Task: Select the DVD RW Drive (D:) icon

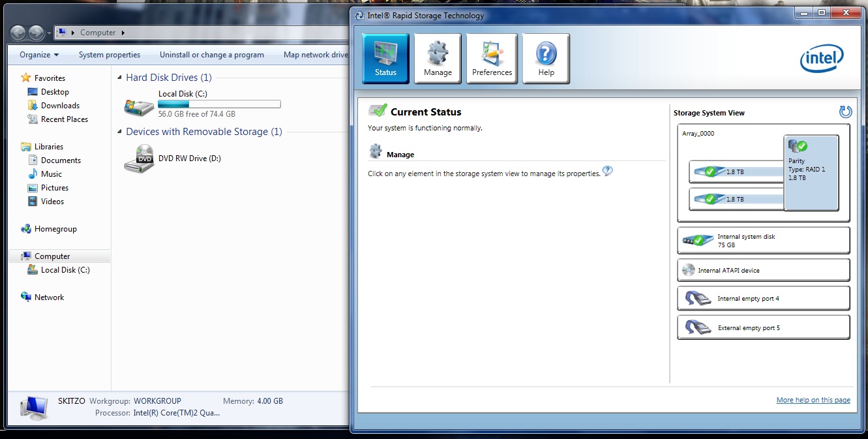Action: [x=139, y=159]
